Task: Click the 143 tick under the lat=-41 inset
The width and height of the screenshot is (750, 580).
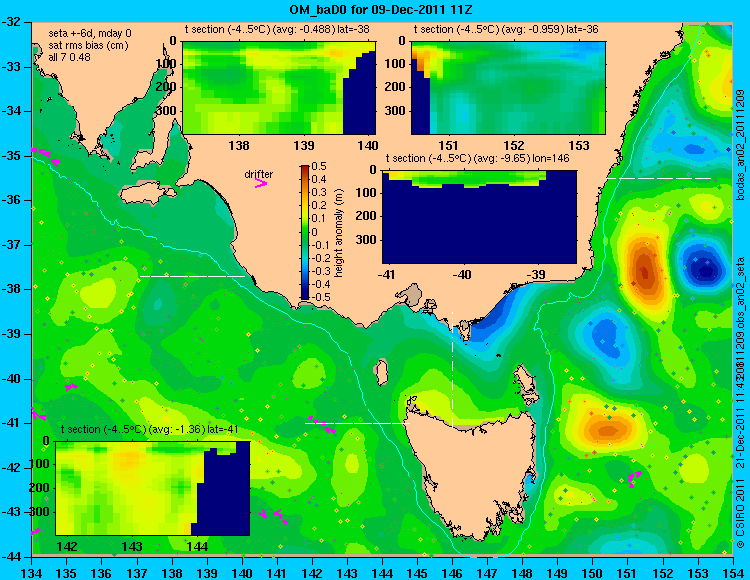Action: point(132,547)
